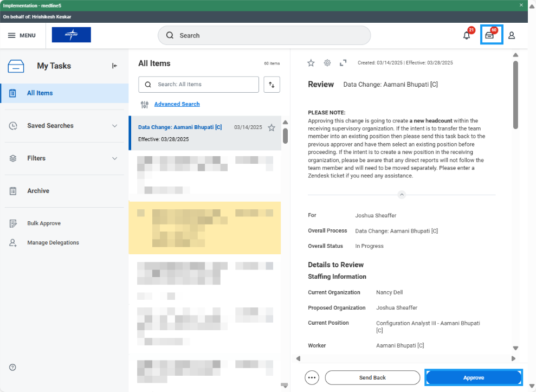Click the Send Back button
The image size is (536, 392).
tap(372, 378)
